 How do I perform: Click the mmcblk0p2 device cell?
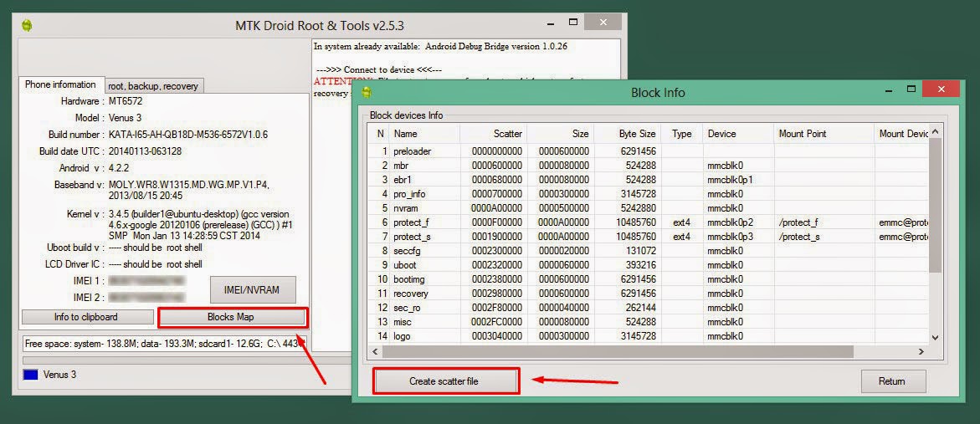(x=739, y=222)
